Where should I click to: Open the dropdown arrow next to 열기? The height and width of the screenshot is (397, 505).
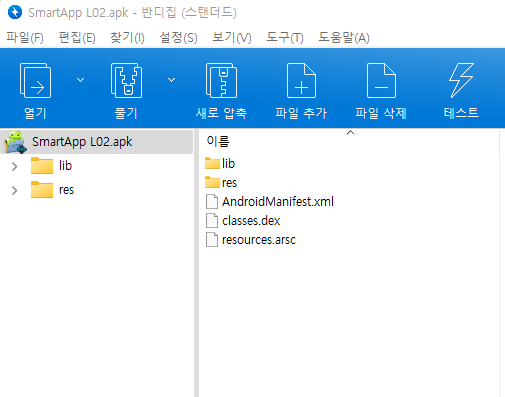pyautogui.click(x=81, y=80)
